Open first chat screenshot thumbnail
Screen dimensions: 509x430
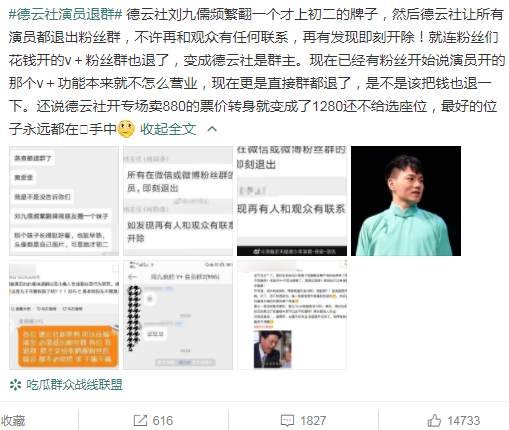(64, 201)
